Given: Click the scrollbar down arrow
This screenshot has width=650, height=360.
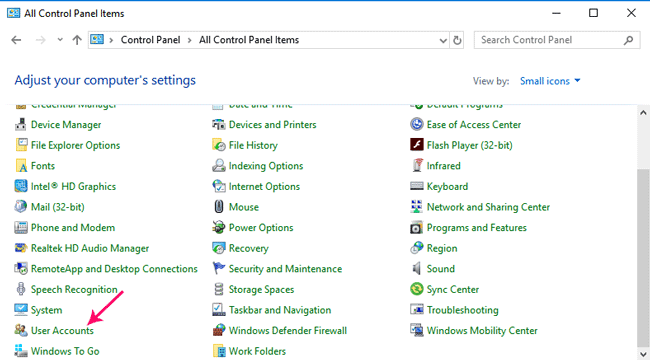Looking at the screenshot, I should (643, 354).
